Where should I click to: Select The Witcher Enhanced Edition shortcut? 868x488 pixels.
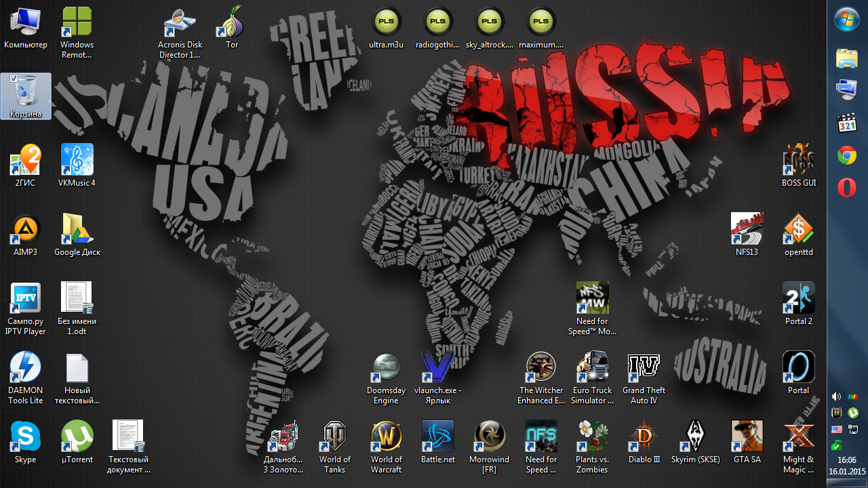[x=540, y=378]
